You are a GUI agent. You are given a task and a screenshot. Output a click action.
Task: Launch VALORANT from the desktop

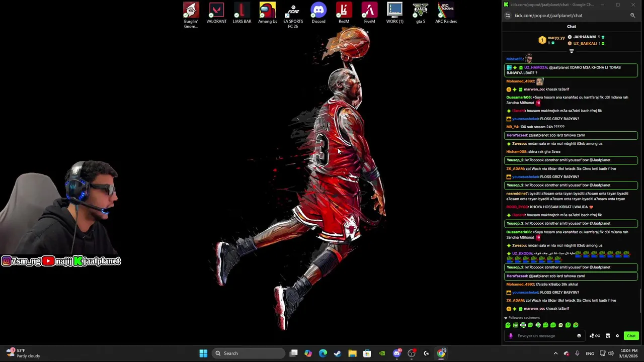pyautogui.click(x=216, y=14)
